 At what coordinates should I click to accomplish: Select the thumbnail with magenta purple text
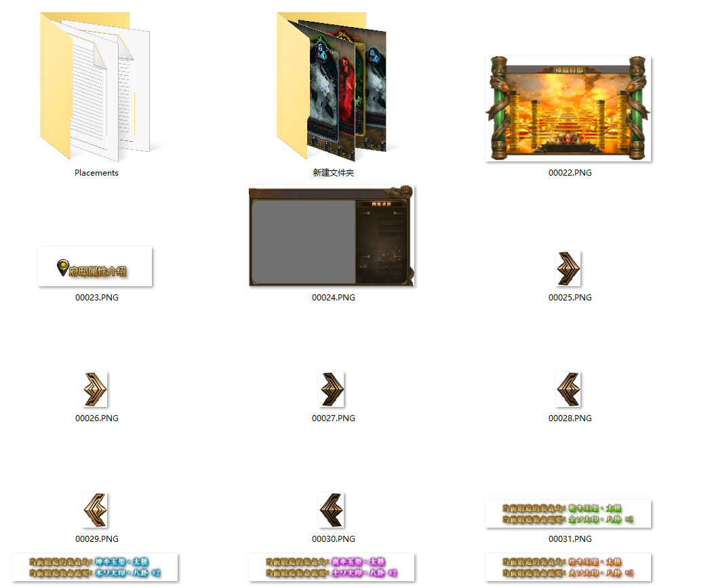[332, 568]
